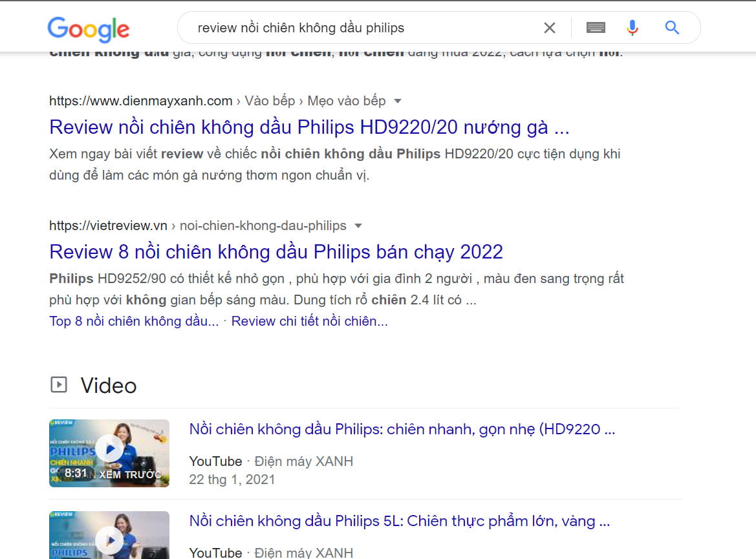Expand the vietreview.vn result options arrow

click(358, 226)
